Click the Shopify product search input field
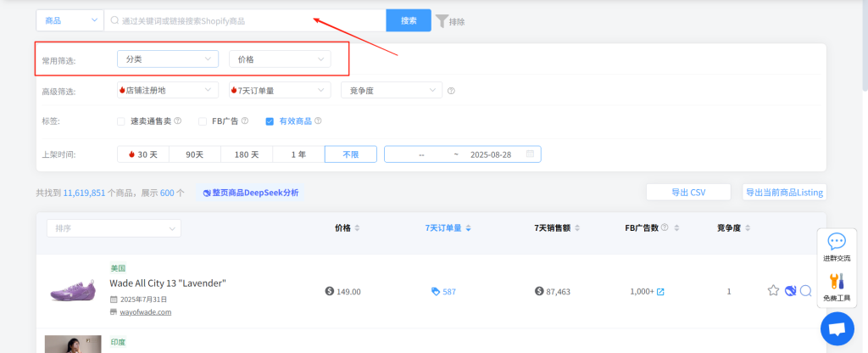The height and width of the screenshot is (353, 868). pyautogui.click(x=246, y=20)
